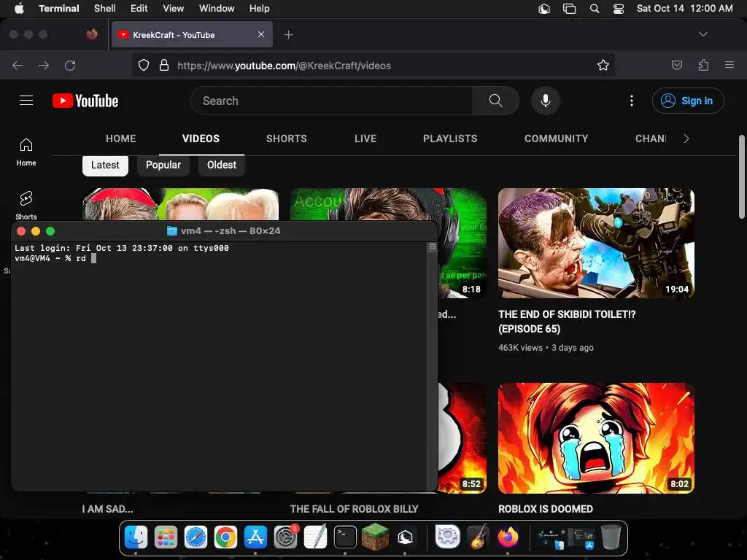Open the channel PLAYLISTS tab
This screenshot has width=747, height=560.
(x=450, y=139)
